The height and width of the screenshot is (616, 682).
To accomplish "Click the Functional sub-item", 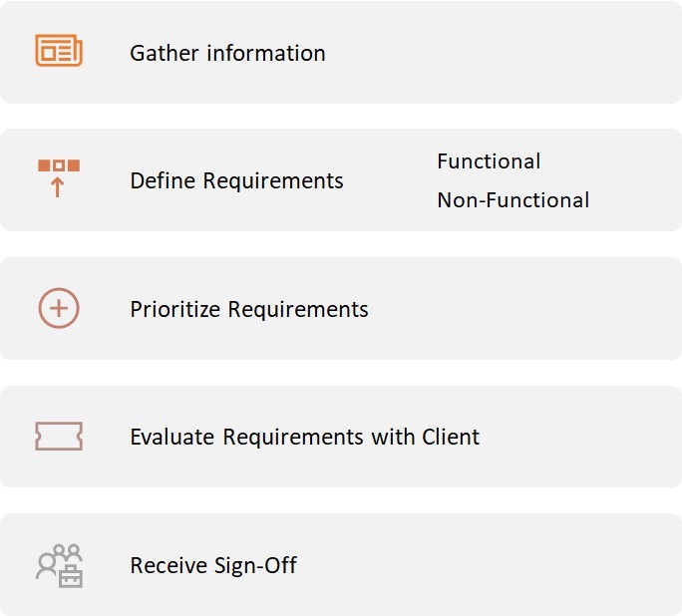I will (489, 161).
